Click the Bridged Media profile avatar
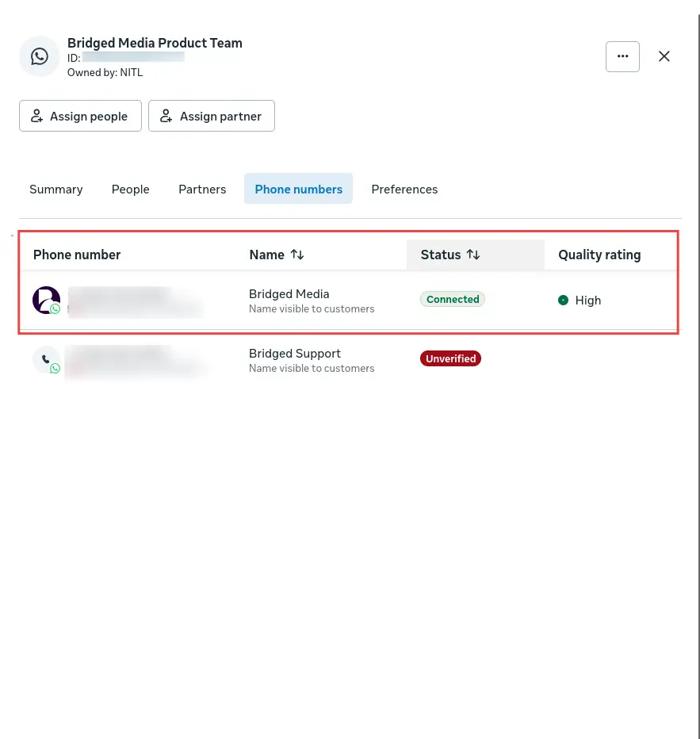Viewport: 700px width, 739px height. click(x=46, y=301)
